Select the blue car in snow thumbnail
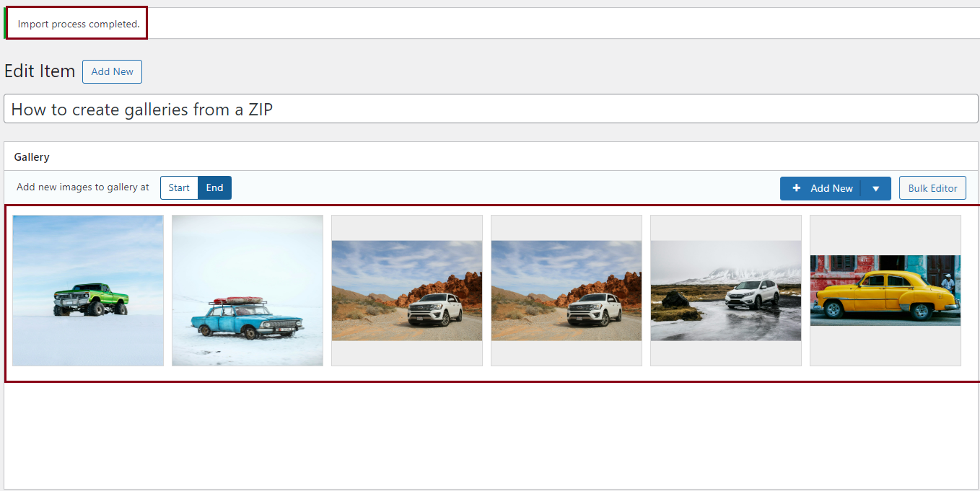 248,291
